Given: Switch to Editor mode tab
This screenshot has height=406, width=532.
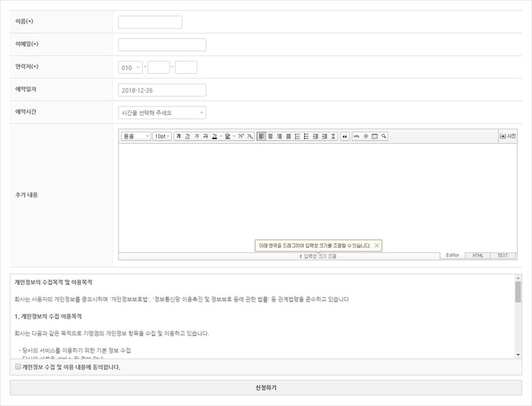Looking at the screenshot, I should point(452,255).
